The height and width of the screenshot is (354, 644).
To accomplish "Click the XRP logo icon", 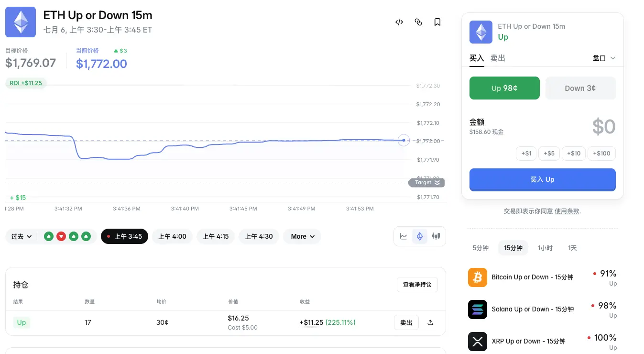I will coord(478,342).
